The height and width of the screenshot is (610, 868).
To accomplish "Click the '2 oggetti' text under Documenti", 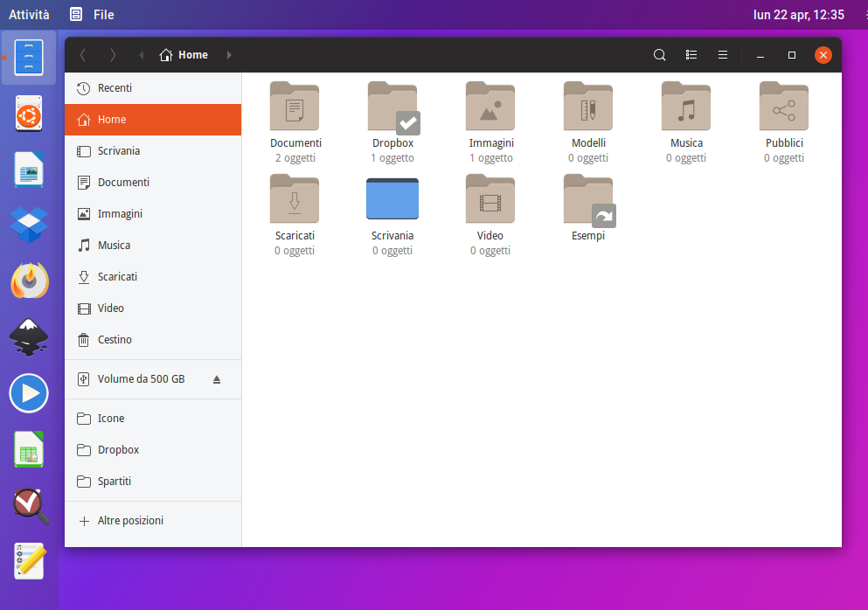I will click(295, 158).
